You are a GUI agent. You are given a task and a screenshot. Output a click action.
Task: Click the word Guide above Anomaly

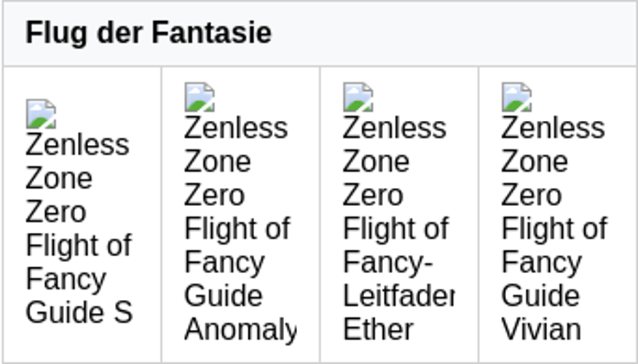click(223, 296)
